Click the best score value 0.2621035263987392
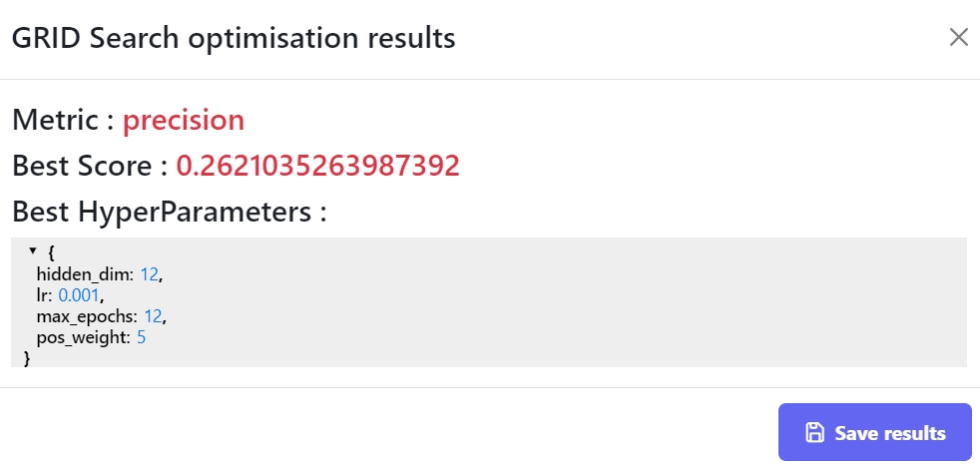Viewport: 980px width, 468px height. pyautogui.click(x=317, y=166)
